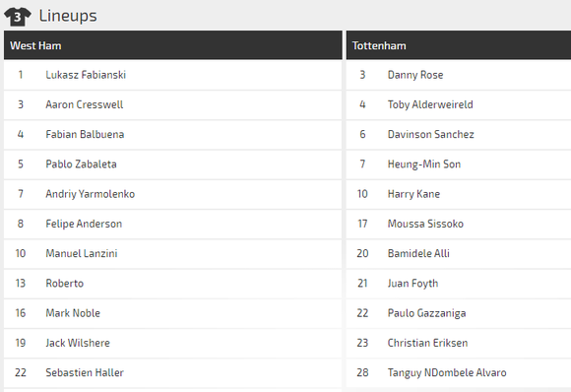The width and height of the screenshot is (571, 392).
Task: Click Sebastien Haller's name
Action: pos(85,372)
